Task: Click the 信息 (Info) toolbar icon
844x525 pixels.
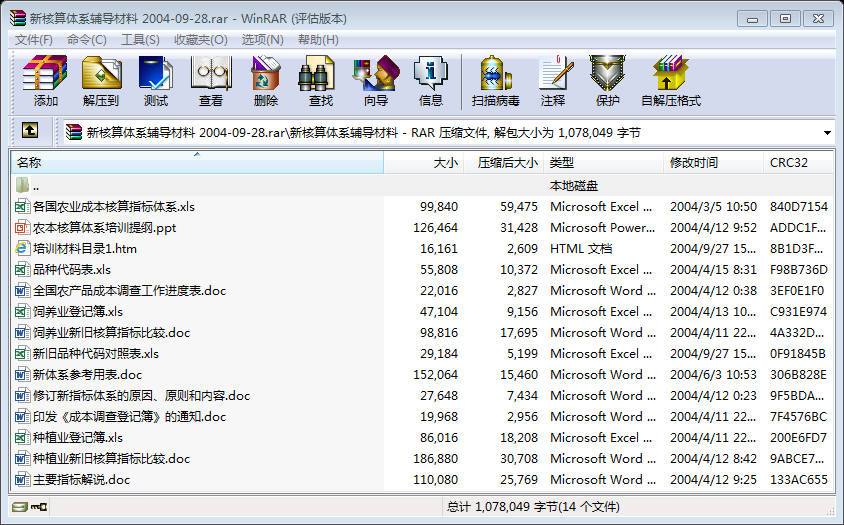Action: pyautogui.click(x=431, y=73)
